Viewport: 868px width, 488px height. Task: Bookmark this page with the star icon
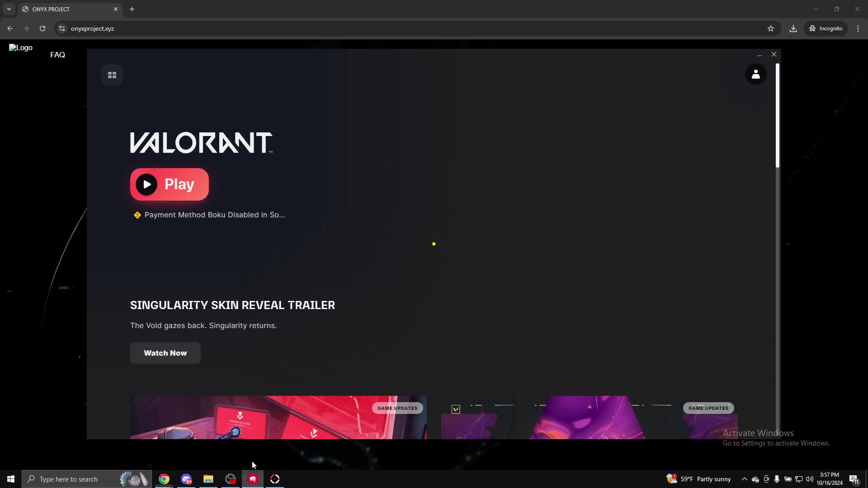(771, 28)
